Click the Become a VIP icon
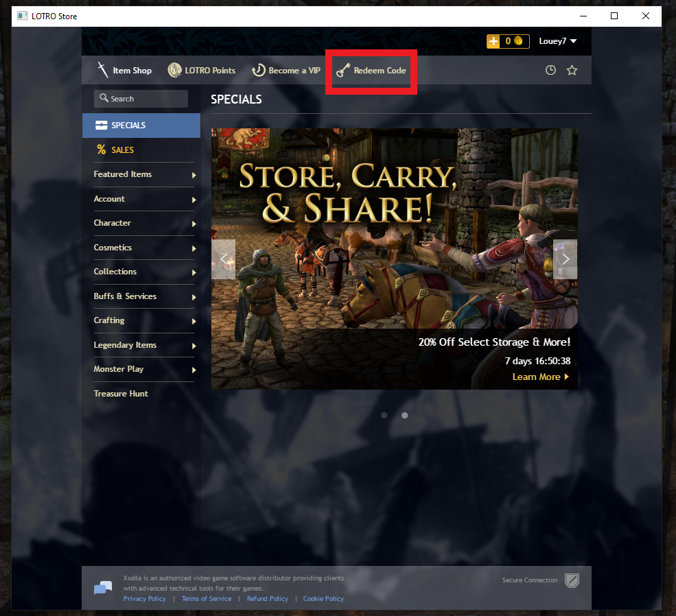 [259, 70]
